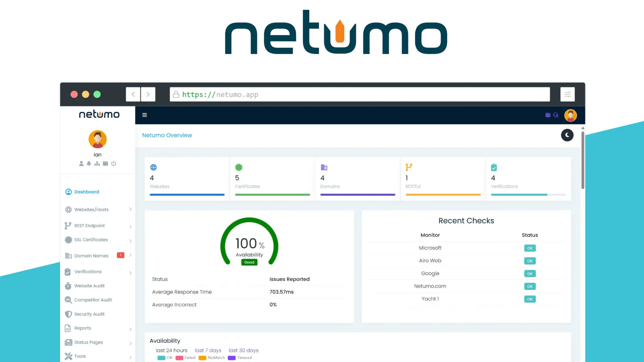Click the Website Audit stopwatch icon
644x362 pixels.
tap(68, 286)
